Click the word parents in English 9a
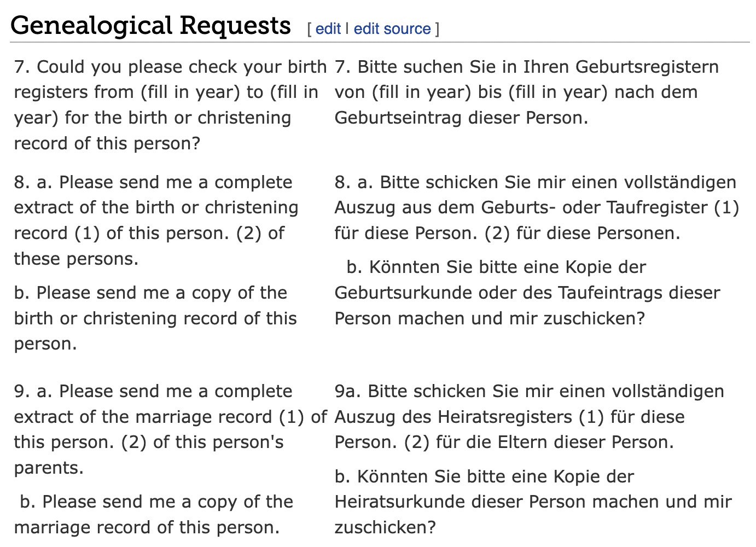The height and width of the screenshot is (547, 756). tap(49, 468)
